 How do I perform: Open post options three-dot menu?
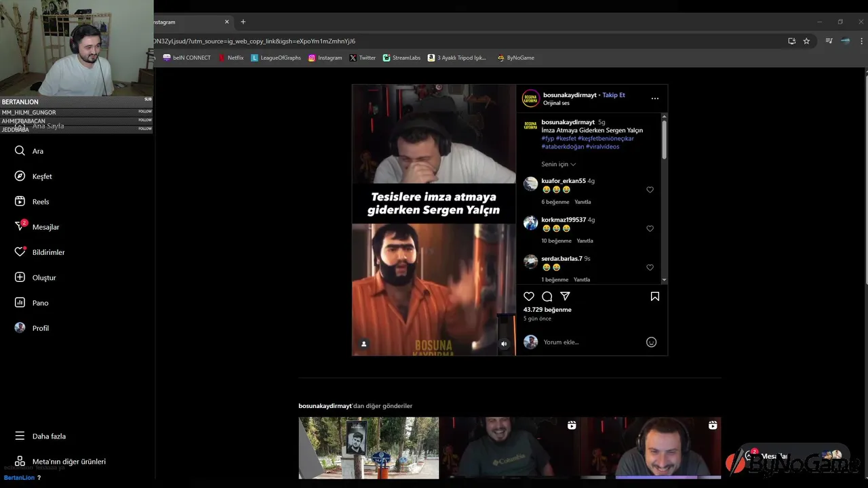click(x=655, y=98)
